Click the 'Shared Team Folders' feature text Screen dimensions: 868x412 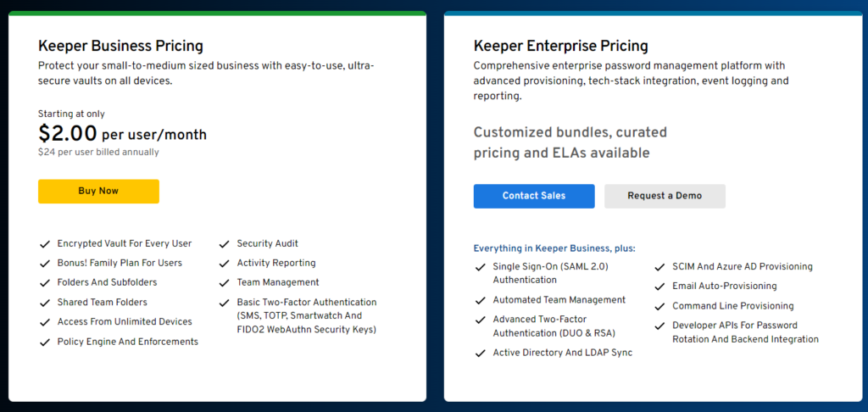pos(103,303)
